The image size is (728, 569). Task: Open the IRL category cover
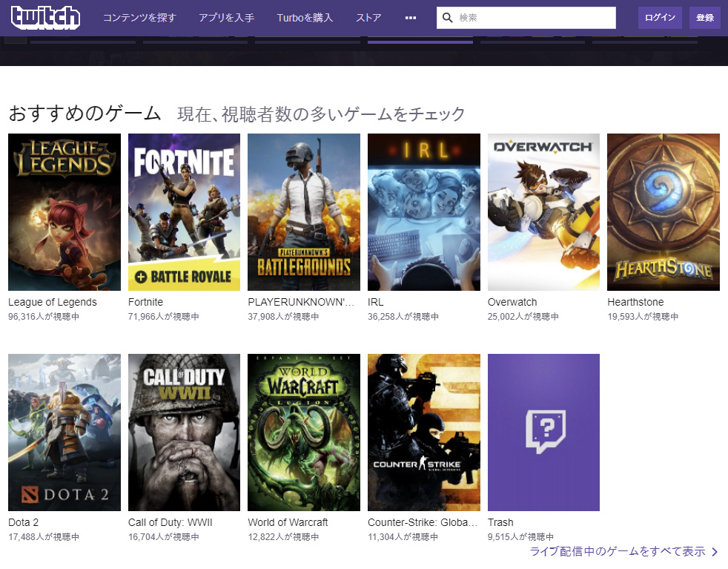[x=424, y=212]
